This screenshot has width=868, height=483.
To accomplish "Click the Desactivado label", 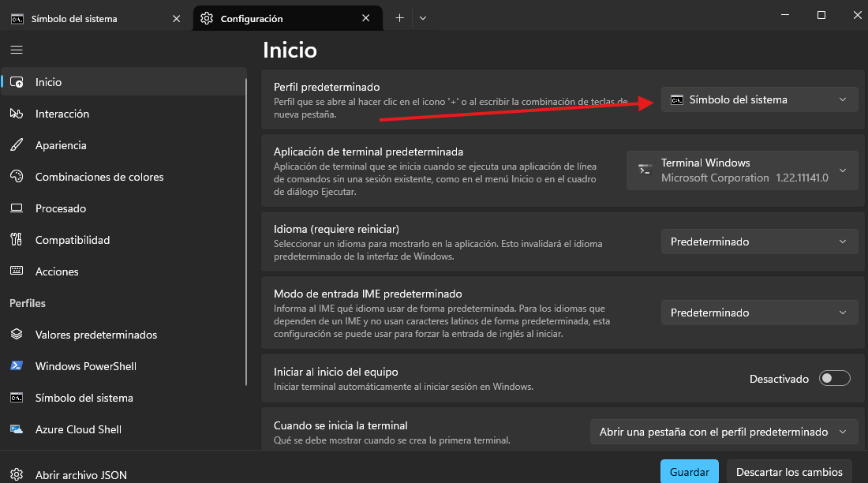I will click(x=779, y=379).
